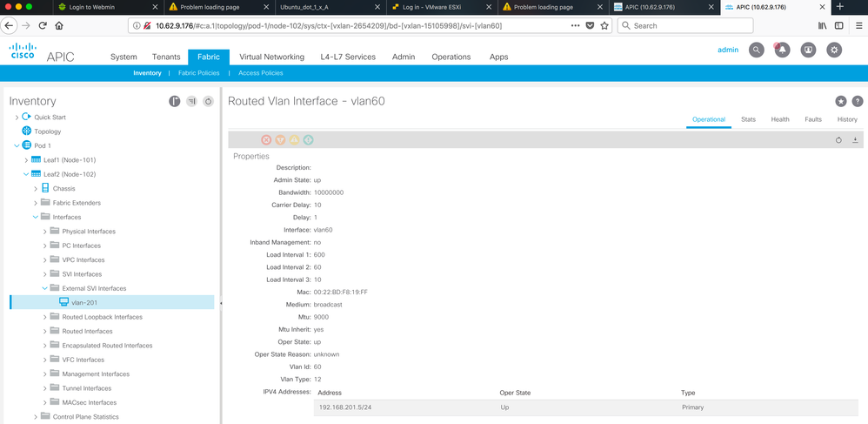Viewport: 868px width, 424px height.
Task: Open page actions three-dot menu in address bar
Action: [x=576, y=25]
